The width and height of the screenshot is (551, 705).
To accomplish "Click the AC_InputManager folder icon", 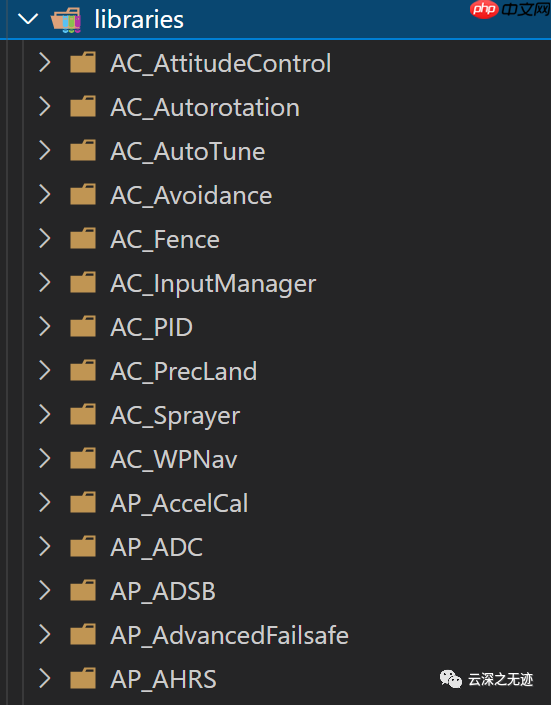I will tap(83, 283).
